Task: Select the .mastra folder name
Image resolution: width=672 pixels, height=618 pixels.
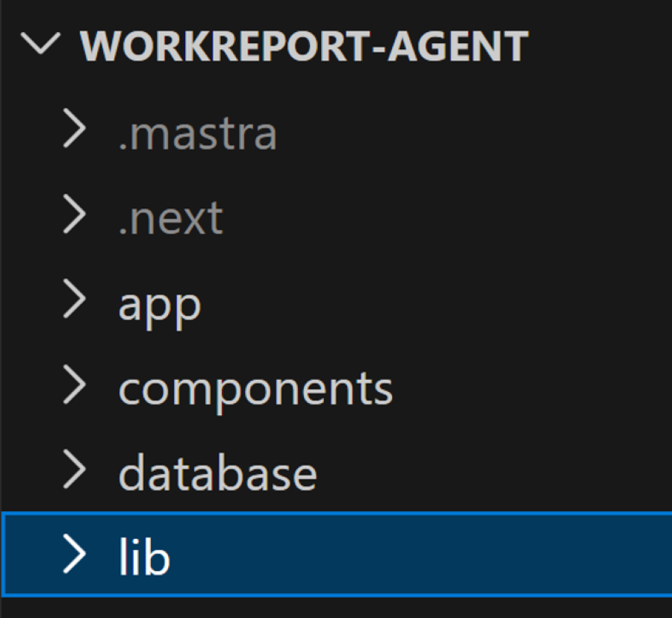Action: 198,134
